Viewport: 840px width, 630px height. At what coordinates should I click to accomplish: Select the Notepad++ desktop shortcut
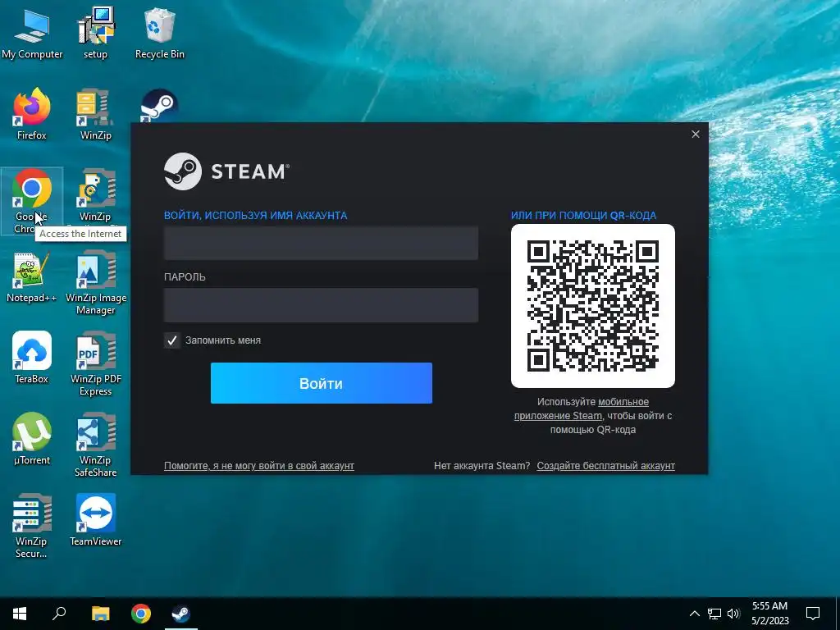point(32,277)
